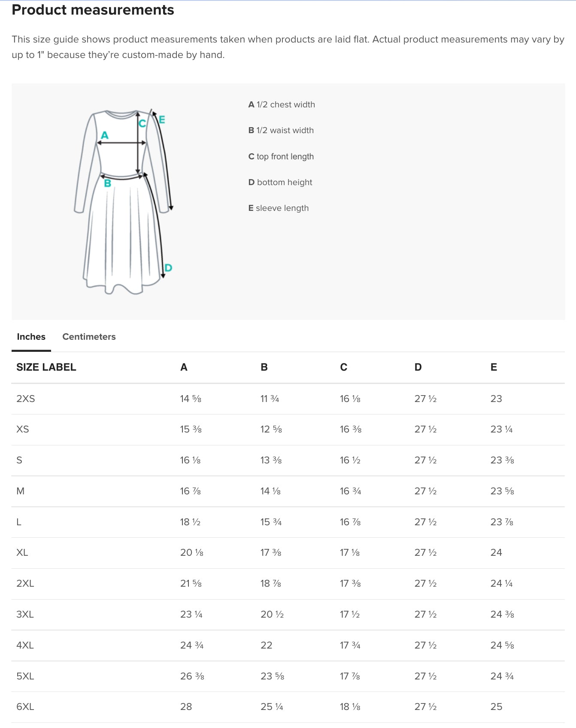Click the XL row chest value 20 ⅛

click(191, 553)
